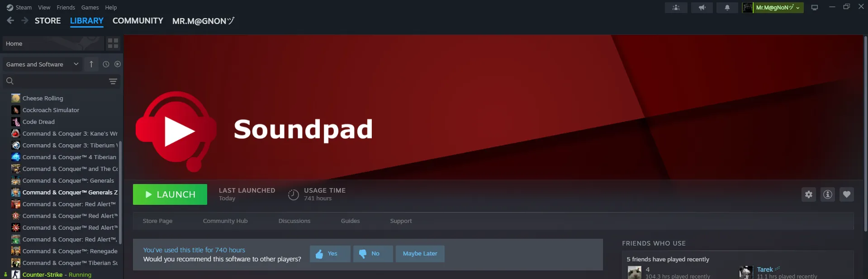
Task: Open the Soundpad Store Page link
Action: 157,221
